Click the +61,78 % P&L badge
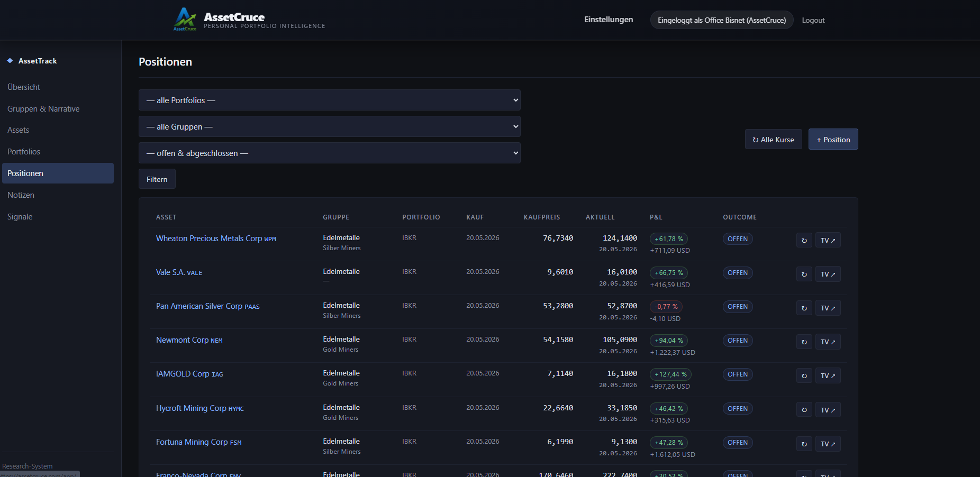The width and height of the screenshot is (980, 477). 669,239
